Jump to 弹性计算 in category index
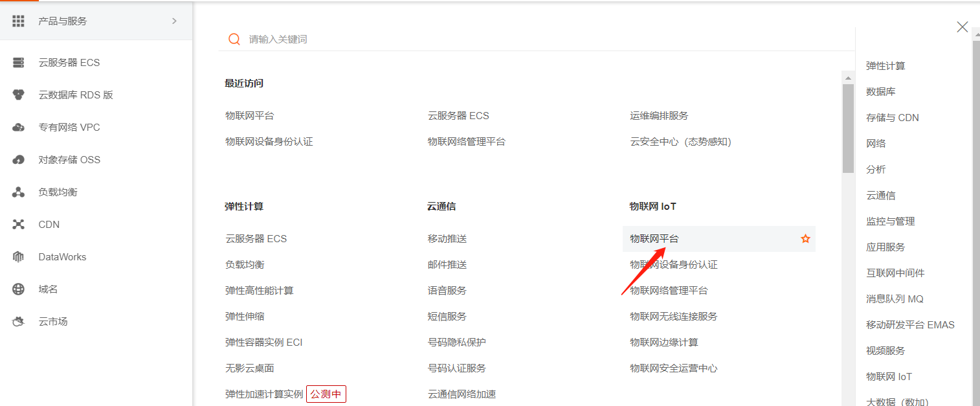This screenshot has height=406, width=980. (x=885, y=66)
